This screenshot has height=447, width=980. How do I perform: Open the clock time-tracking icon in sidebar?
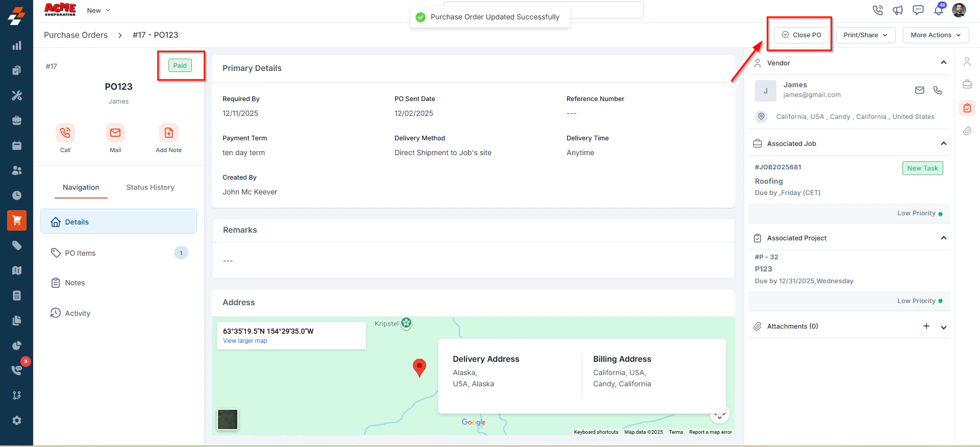[17, 195]
